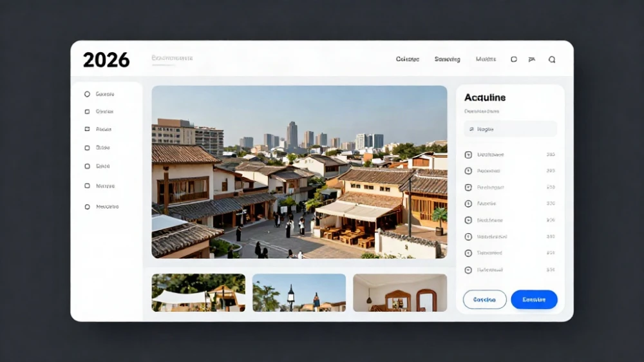644x362 pixels.
Task: Click the blue filled button in Acqutine panel
Action: (x=534, y=300)
